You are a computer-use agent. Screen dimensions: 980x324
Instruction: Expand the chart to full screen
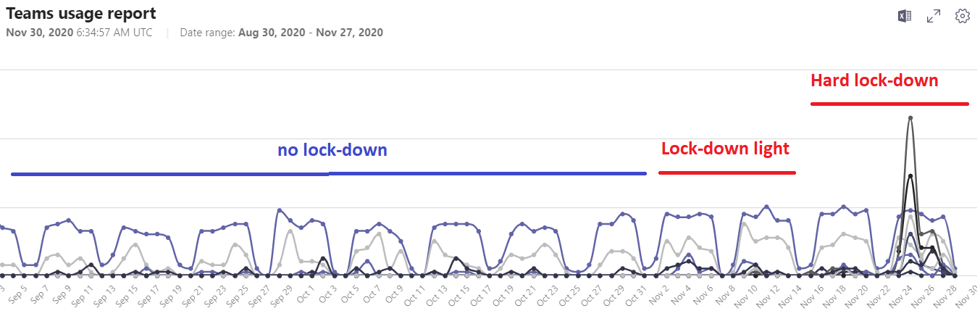pyautogui.click(x=934, y=17)
